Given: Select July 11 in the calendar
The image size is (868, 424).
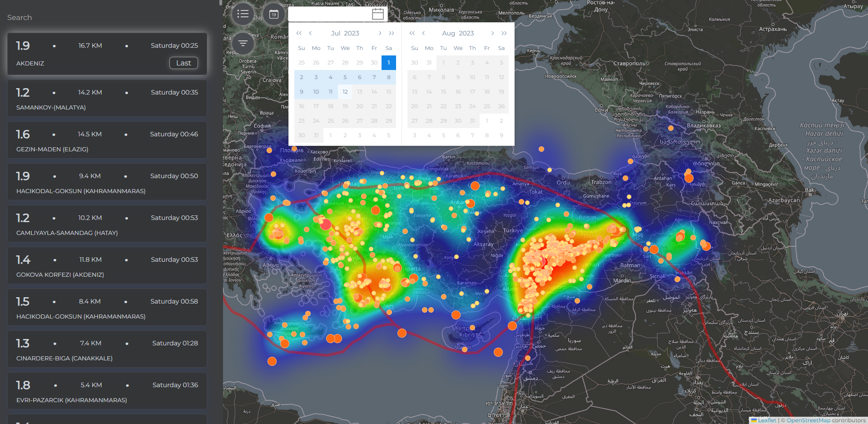Looking at the screenshot, I should point(331,92).
